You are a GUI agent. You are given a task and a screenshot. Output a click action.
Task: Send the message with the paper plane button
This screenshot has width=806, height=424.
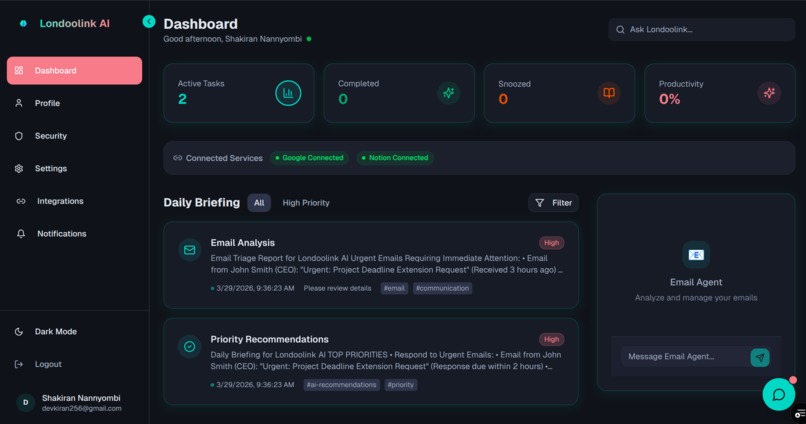(760, 357)
